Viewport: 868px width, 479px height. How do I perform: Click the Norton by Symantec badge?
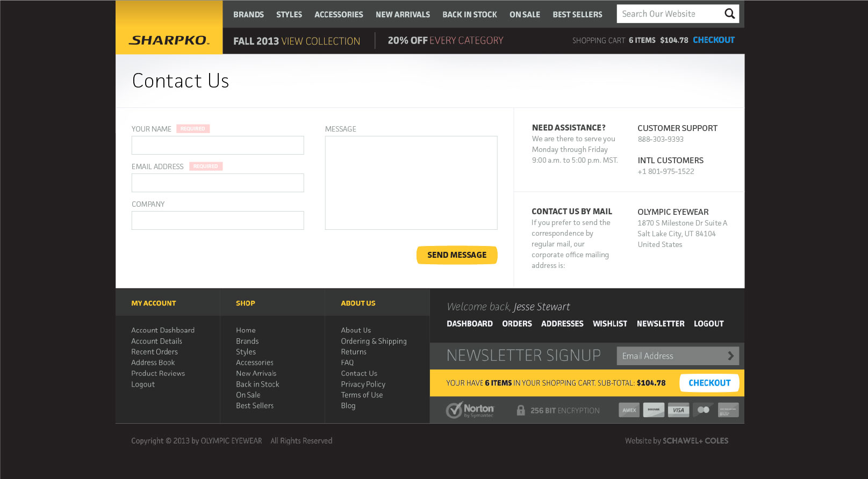click(470, 410)
